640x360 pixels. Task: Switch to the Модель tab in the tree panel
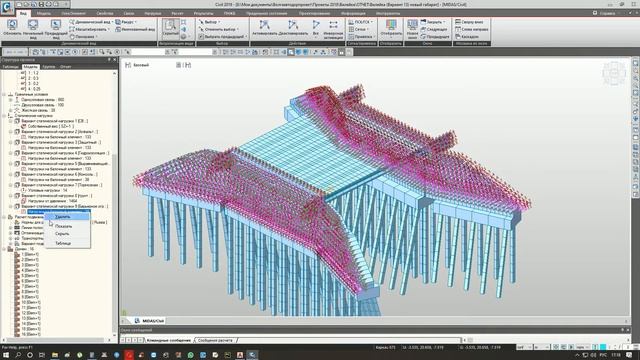(30, 67)
